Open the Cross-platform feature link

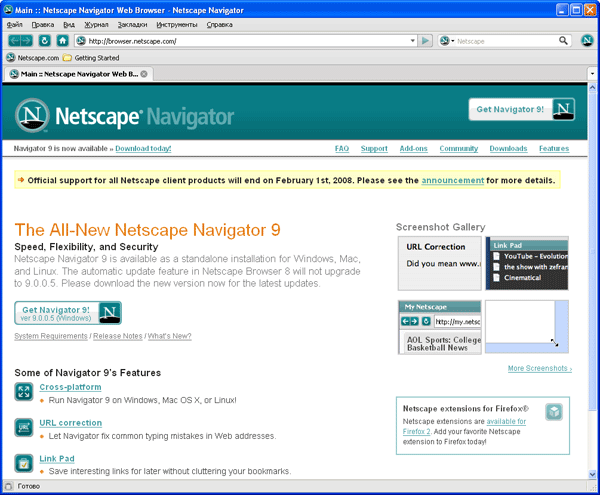70,387
